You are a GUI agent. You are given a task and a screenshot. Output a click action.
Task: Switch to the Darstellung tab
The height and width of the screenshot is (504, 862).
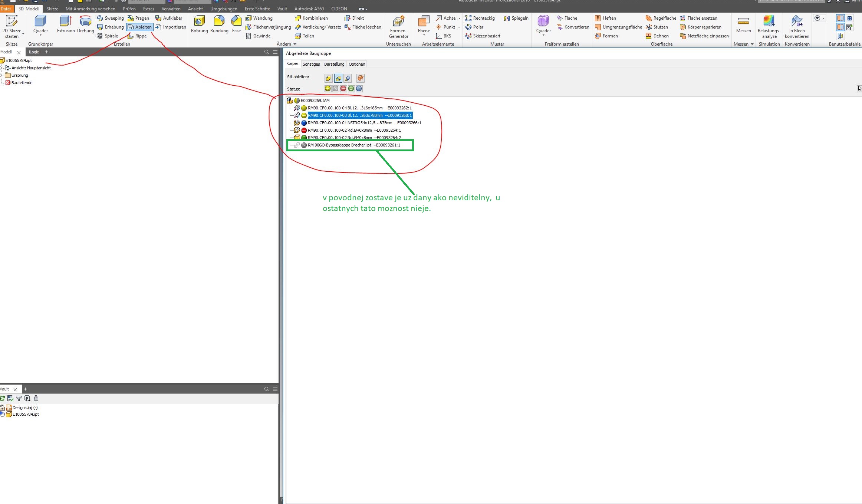click(x=334, y=64)
